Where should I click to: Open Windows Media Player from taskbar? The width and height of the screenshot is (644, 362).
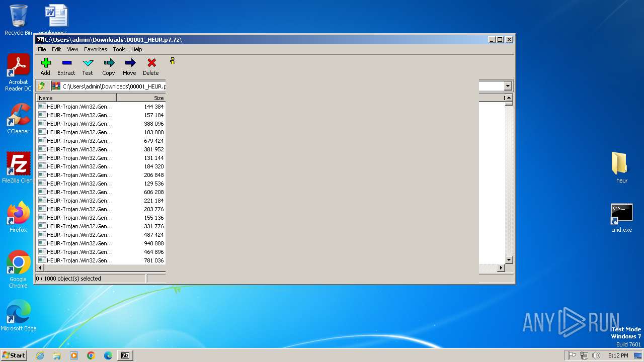[x=74, y=355]
